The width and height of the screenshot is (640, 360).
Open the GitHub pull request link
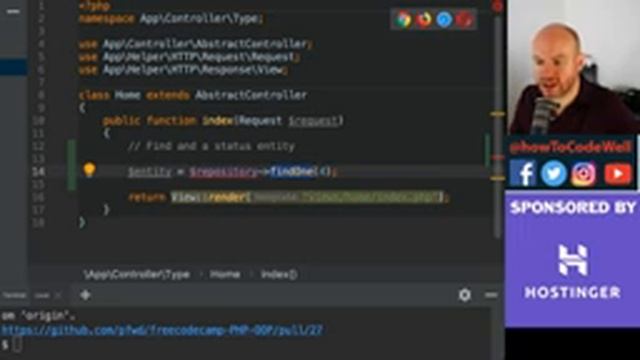point(162,329)
